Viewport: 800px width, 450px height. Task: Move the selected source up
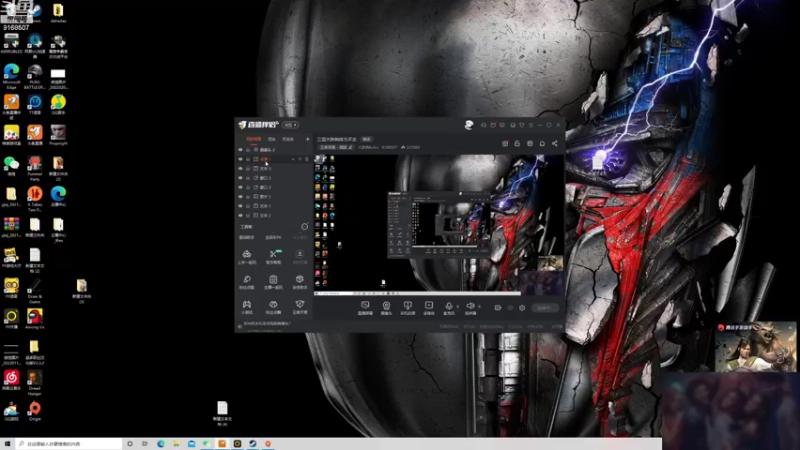coord(293,159)
